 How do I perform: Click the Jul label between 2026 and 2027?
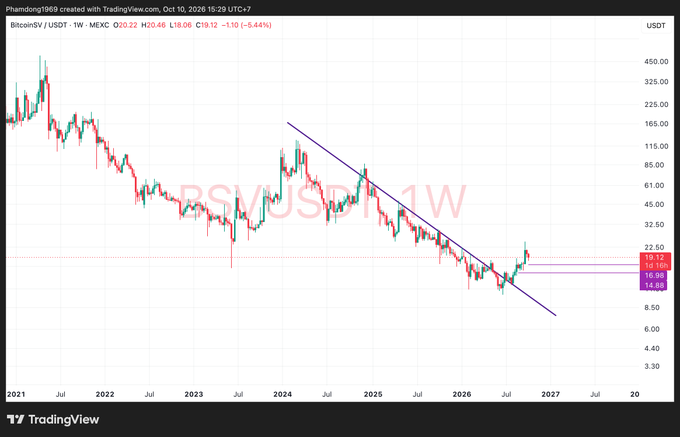click(506, 394)
